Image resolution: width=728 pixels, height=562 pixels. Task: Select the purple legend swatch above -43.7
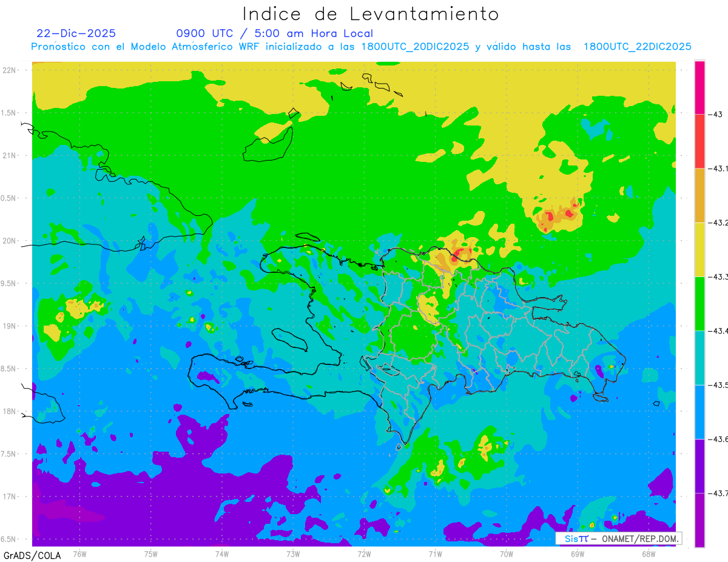(699, 466)
